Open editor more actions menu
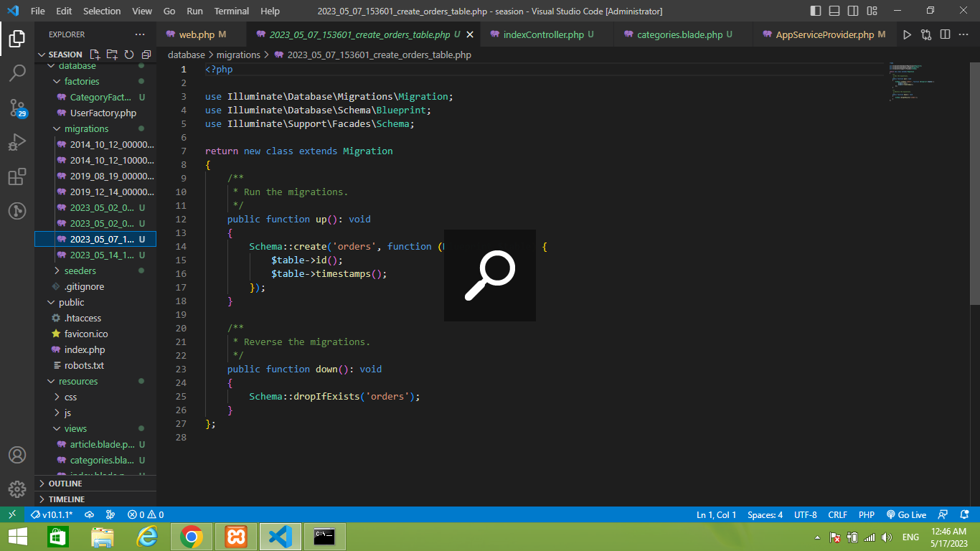The height and width of the screenshot is (551, 980). (x=964, y=34)
